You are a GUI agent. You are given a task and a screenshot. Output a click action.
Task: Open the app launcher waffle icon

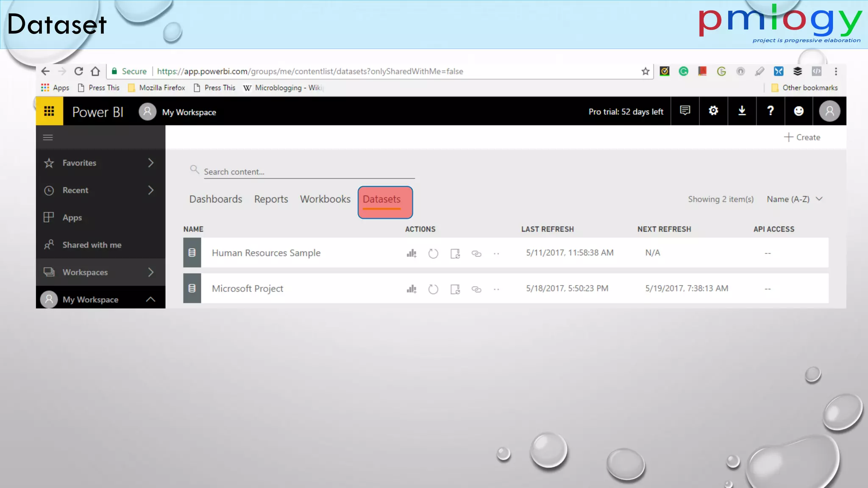[49, 111]
